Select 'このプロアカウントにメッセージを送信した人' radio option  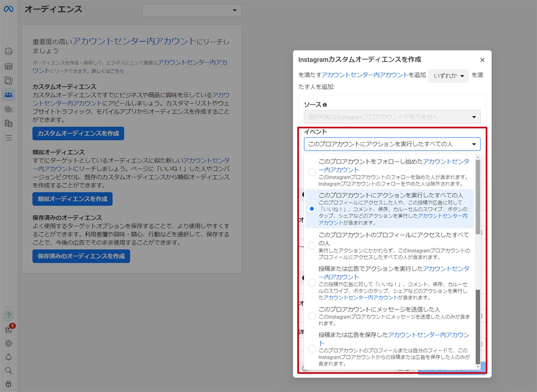coord(312,316)
